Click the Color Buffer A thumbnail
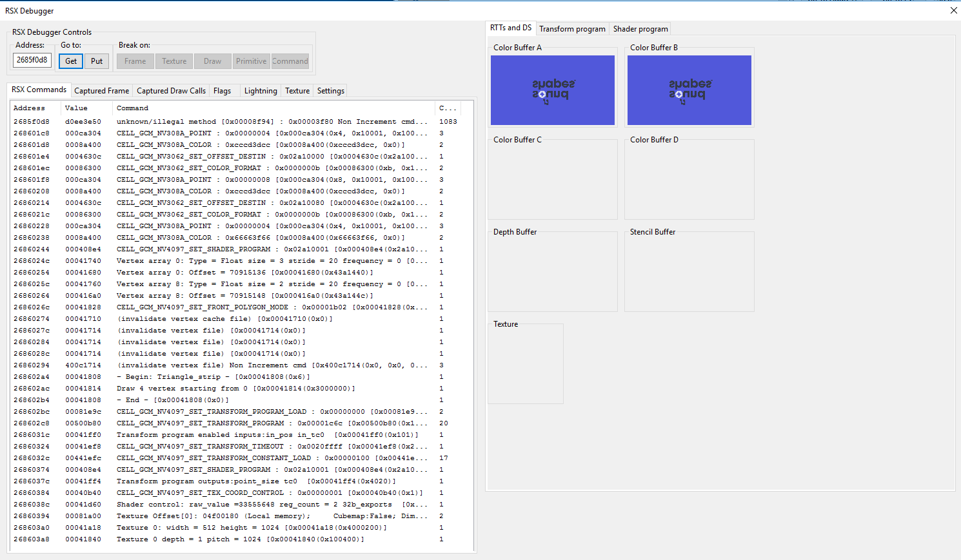This screenshot has width=961, height=560. 553,90
